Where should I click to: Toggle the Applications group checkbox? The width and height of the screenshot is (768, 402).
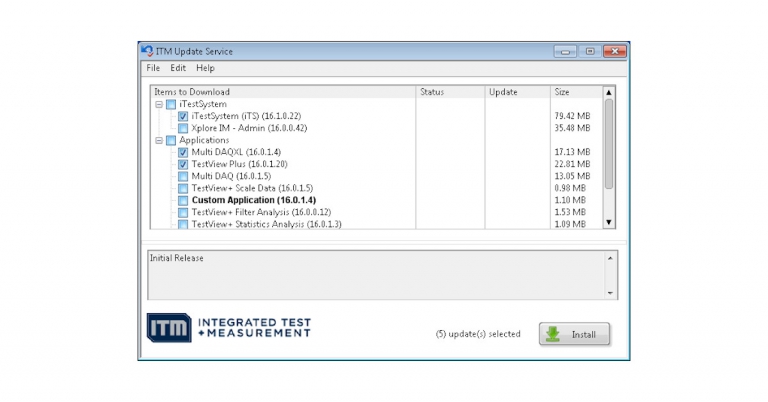coord(171,141)
